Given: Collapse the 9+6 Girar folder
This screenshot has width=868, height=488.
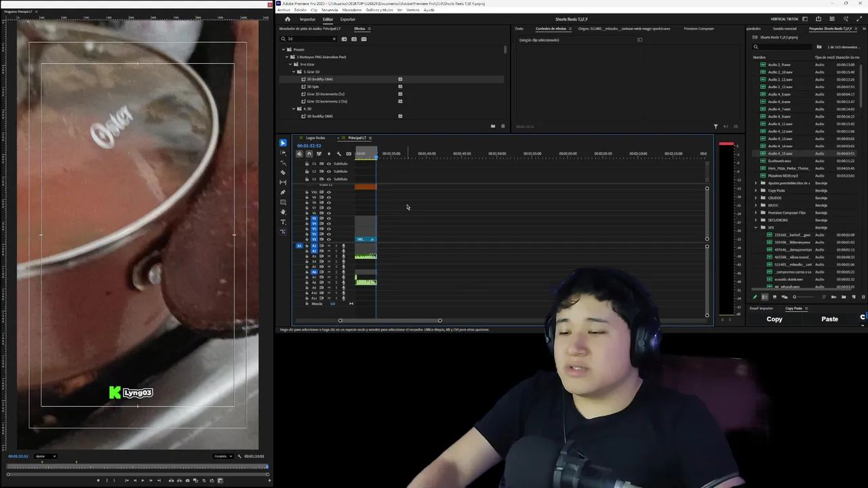Looking at the screenshot, I should coord(291,64).
